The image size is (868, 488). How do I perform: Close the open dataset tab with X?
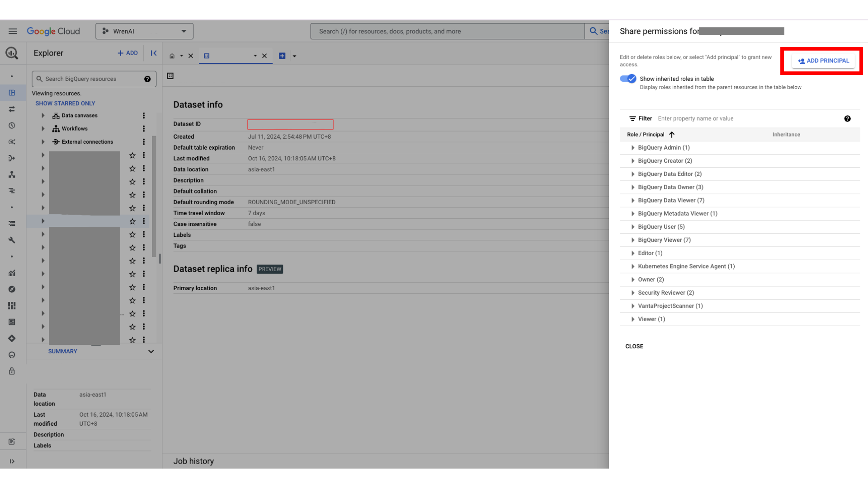[264, 56]
